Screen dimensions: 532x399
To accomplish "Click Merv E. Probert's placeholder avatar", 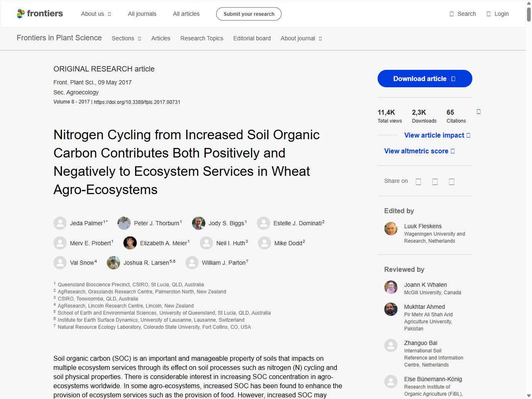I will [60, 243].
